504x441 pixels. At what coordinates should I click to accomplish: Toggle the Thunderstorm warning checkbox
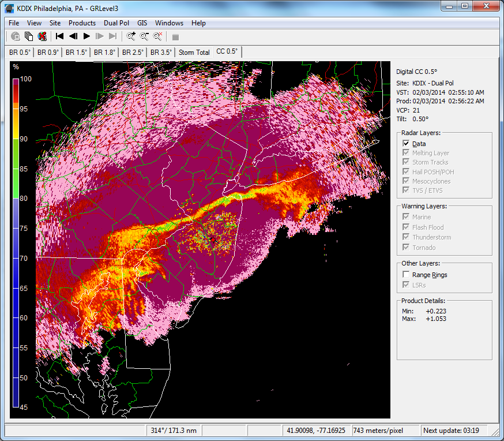(406, 237)
